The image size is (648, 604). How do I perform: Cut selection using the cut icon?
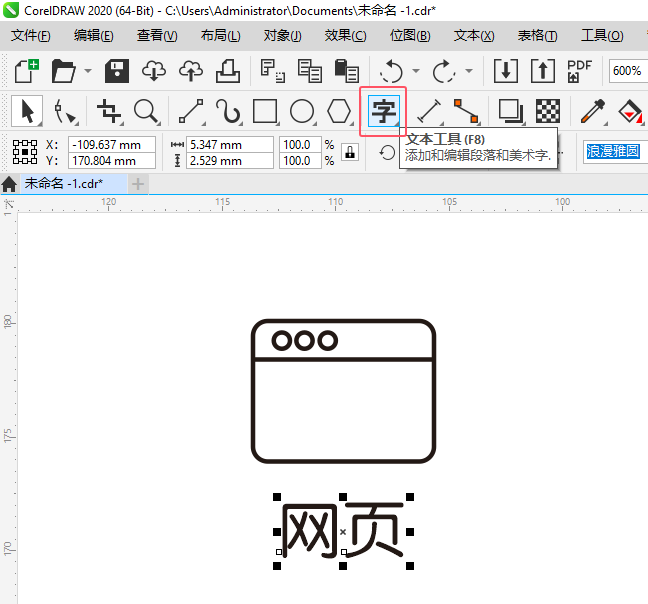272,71
